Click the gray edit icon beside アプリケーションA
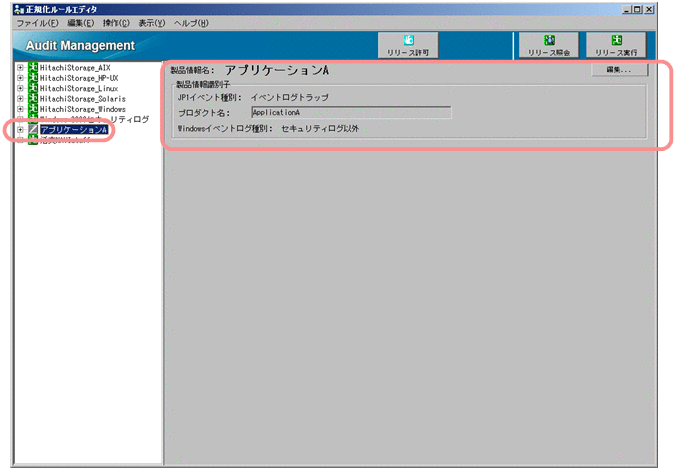Viewport: 676px width, 471px height. coord(33,129)
